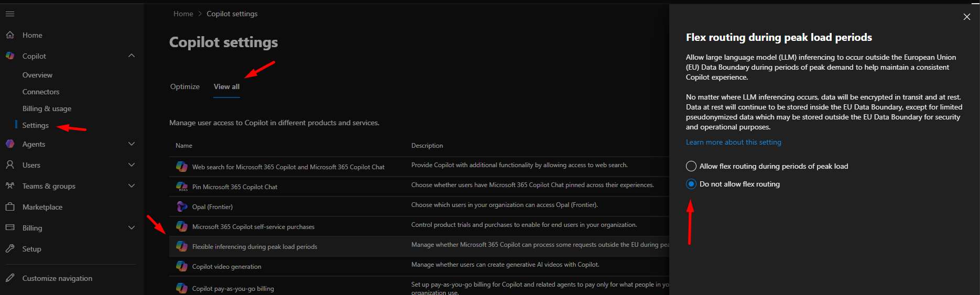The width and height of the screenshot is (980, 295).
Task: Close the Flex routing side panel
Action: coord(967,17)
